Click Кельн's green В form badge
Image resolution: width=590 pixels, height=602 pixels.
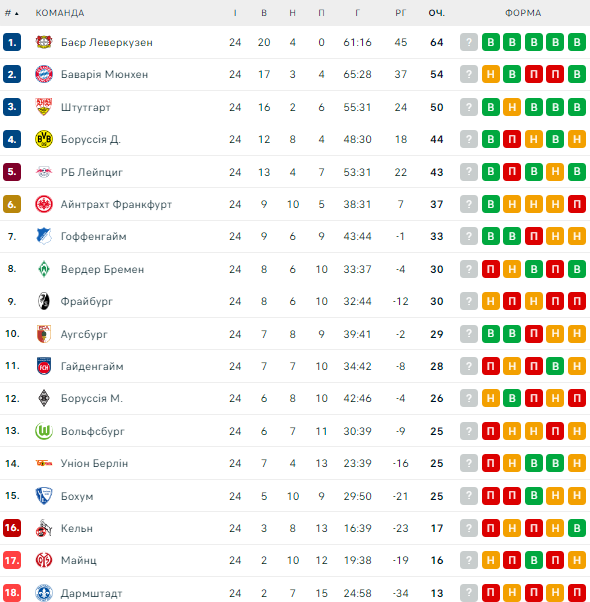pyautogui.click(x=577, y=528)
